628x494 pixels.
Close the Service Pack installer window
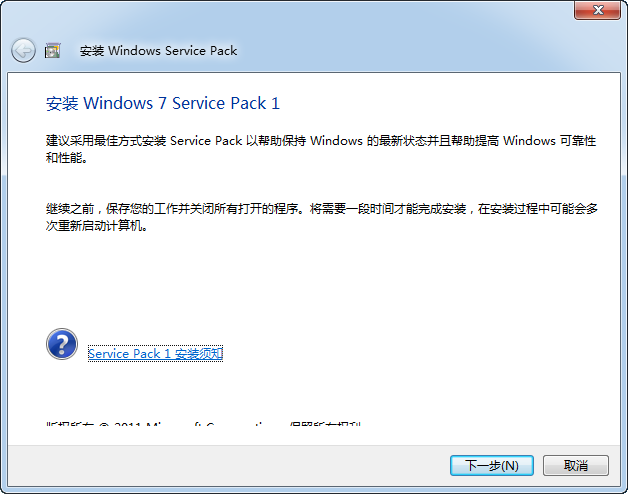[597, 10]
